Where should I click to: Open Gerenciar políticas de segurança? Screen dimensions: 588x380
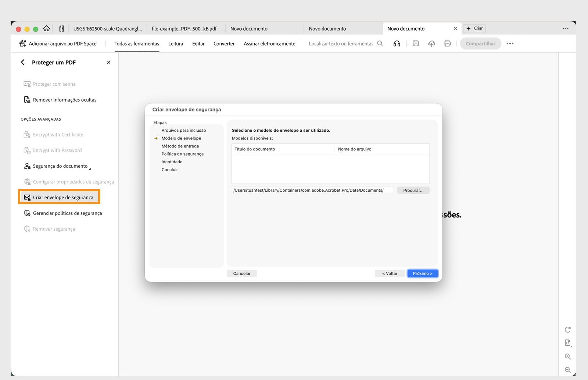(x=63, y=213)
